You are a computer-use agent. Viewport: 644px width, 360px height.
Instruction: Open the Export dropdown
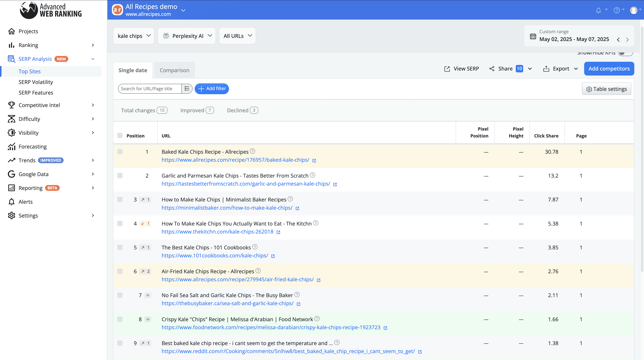click(x=560, y=69)
